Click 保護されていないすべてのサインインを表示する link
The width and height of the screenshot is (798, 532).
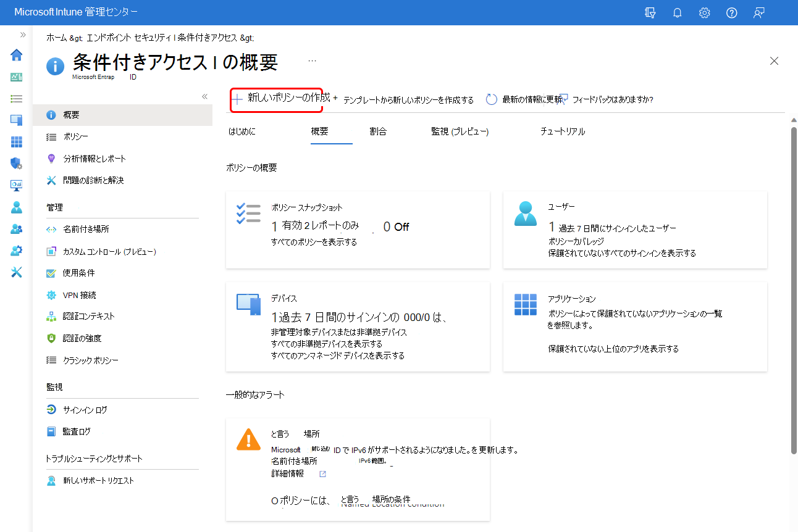click(622, 253)
